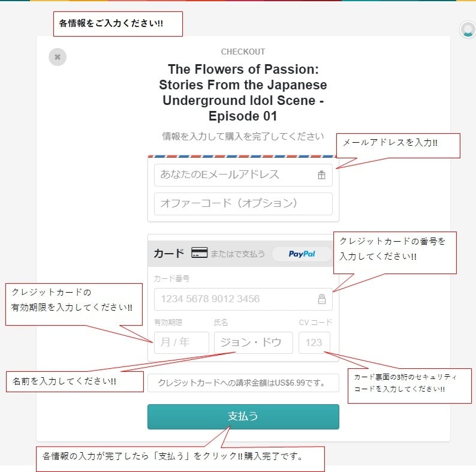The image size is (476, 472).
Task: Click into the 1234 5678 9012 3456 card number field
Action: [x=243, y=299]
